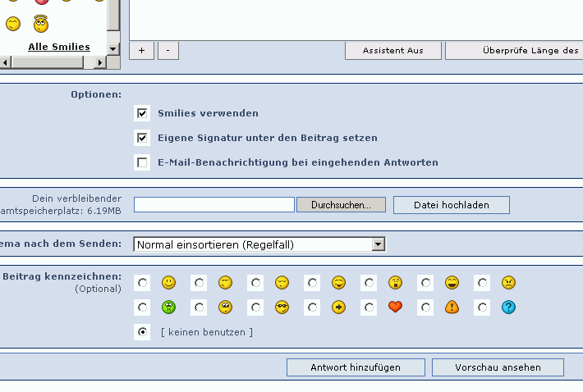Click the orange exclamation mark post icon
This screenshot has height=392, width=583.
pos(452,308)
